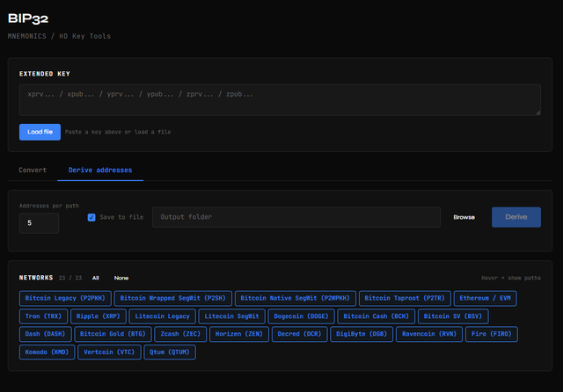
Task: Toggle Komodo (KMD) network chip
Action: point(47,352)
